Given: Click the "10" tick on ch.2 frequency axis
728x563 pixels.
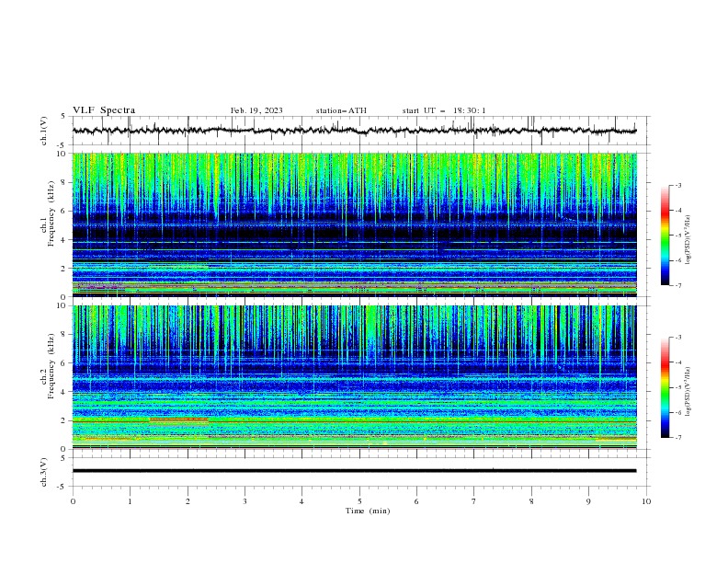Looking at the screenshot, I should pos(63,305).
